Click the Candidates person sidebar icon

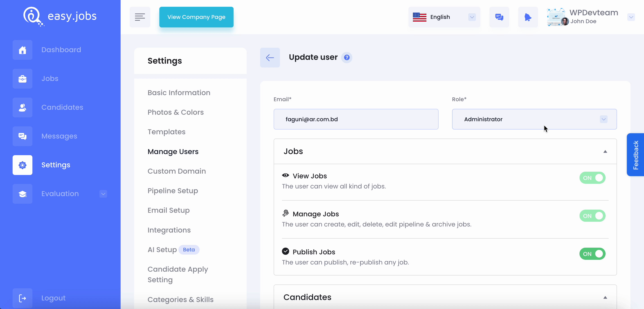(x=22, y=107)
